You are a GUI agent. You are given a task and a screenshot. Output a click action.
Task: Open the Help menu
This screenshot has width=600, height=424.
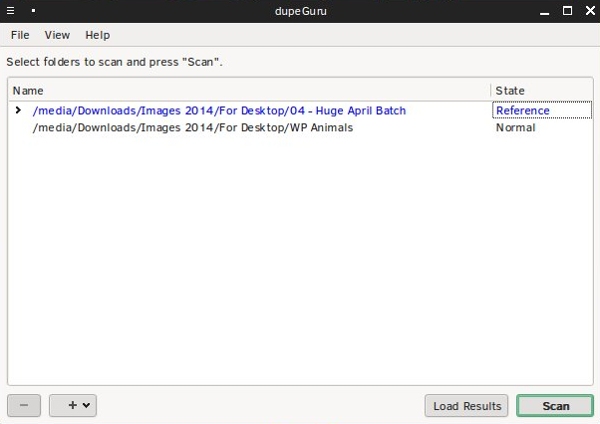pyautogui.click(x=97, y=35)
